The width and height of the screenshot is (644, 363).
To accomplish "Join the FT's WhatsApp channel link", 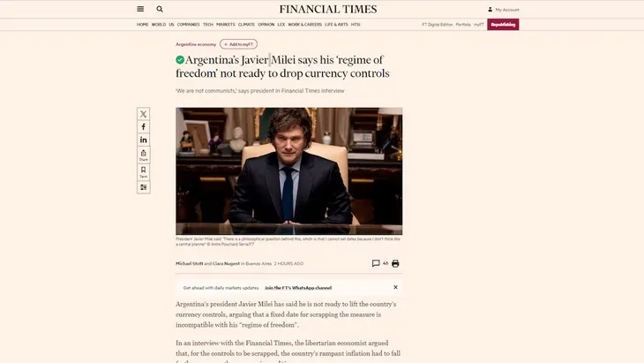I will point(298,288).
